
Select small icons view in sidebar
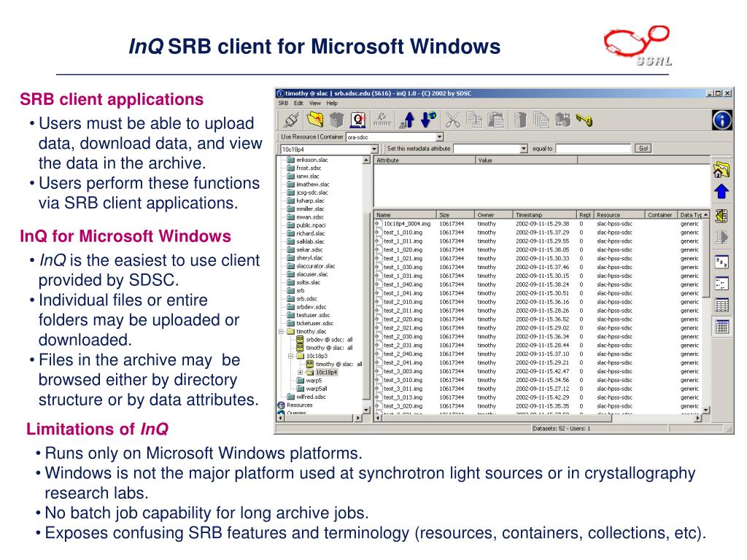tap(721, 284)
